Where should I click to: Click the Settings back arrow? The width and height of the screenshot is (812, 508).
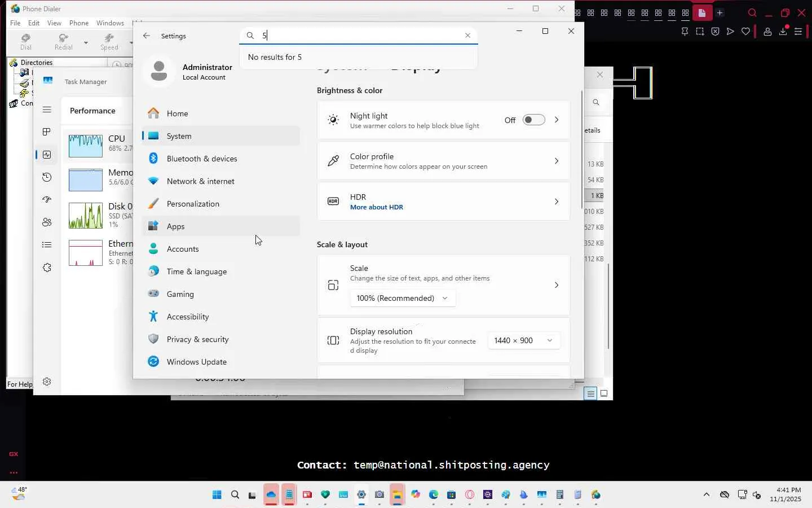pos(147,36)
